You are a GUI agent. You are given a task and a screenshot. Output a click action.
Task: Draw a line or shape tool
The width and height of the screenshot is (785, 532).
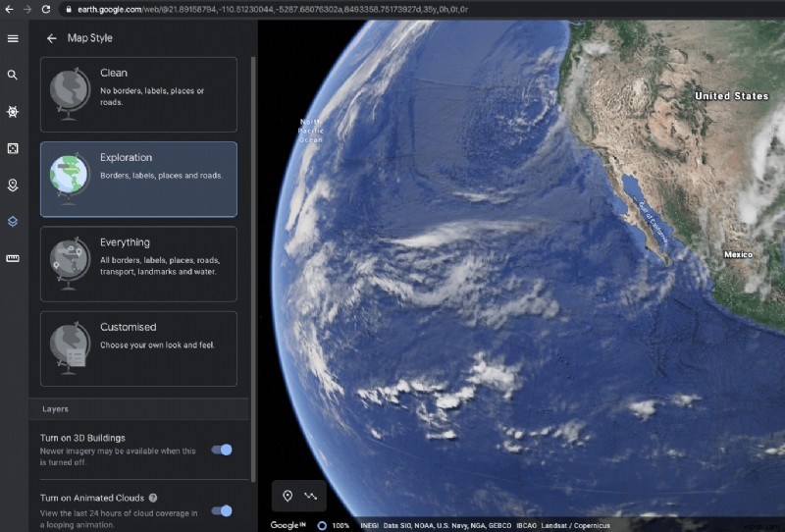(310, 496)
